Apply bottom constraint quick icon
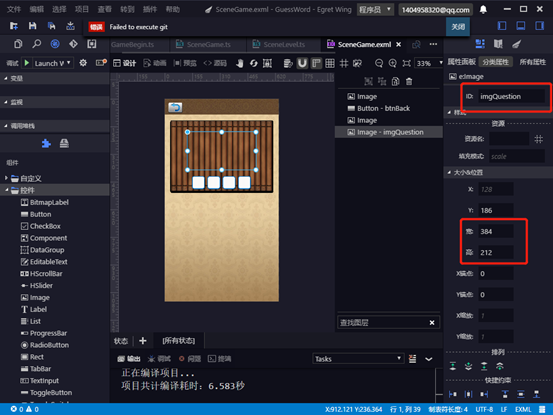This screenshot has height=415, width=553. (x=536, y=394)
